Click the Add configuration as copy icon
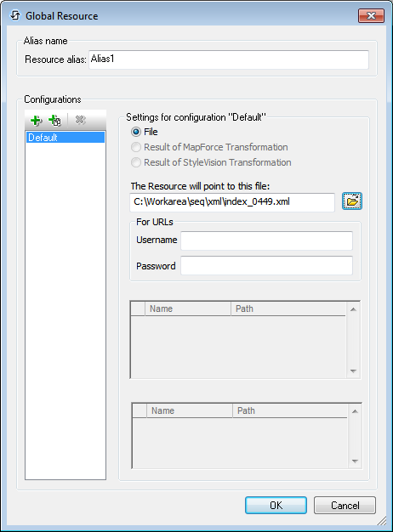Screen dimensions: 393x532 [54, 120]
